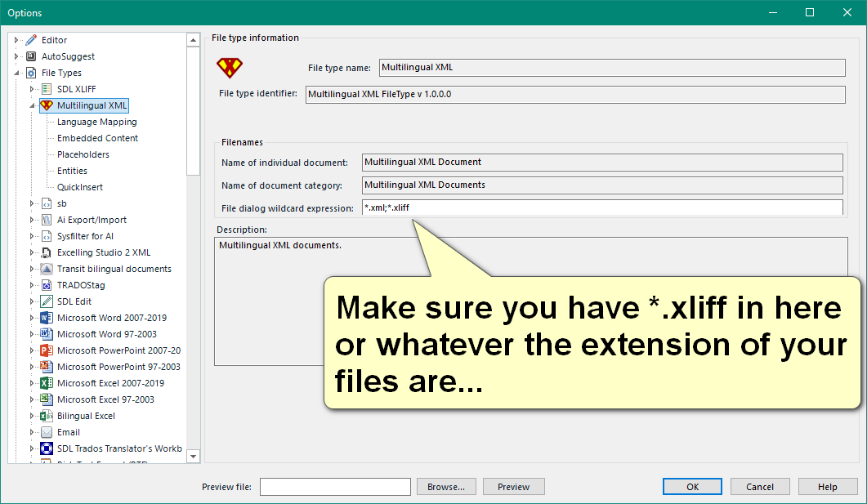Select Placeholders under Multilingual XML
Image resolution: width=867 pixels, height=504 pixels.
(83, 154)
